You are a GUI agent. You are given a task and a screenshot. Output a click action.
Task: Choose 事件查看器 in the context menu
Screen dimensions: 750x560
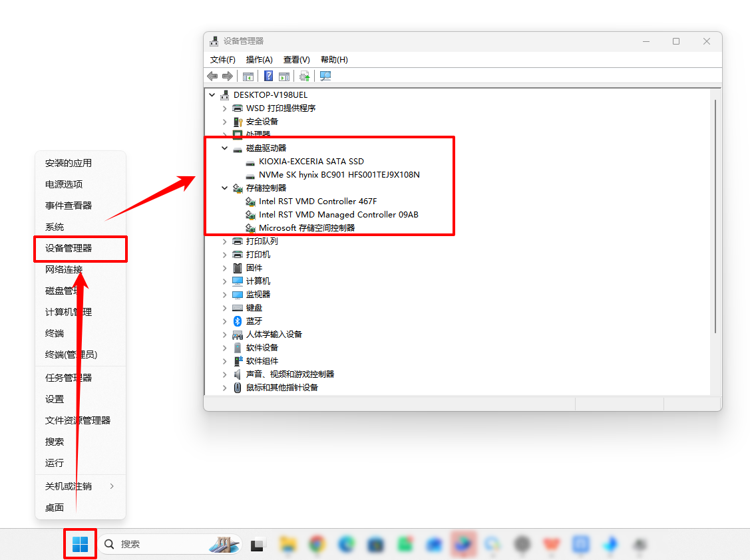pos(81,206)
